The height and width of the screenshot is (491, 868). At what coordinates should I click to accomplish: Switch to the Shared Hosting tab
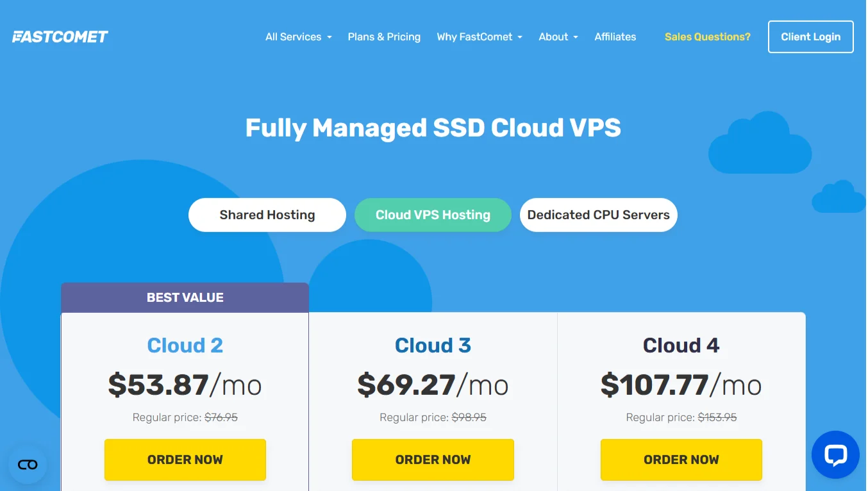tap(267, 215)
